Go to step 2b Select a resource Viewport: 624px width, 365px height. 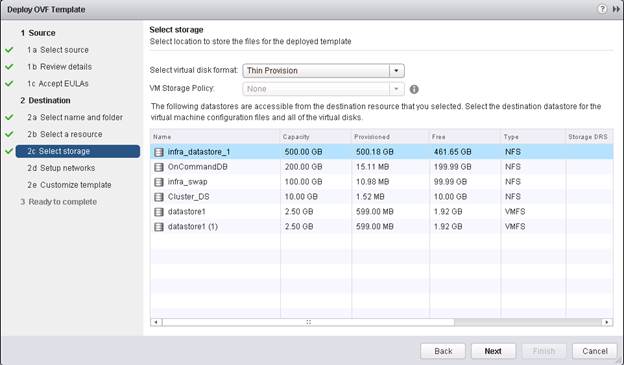click(64, 134)
